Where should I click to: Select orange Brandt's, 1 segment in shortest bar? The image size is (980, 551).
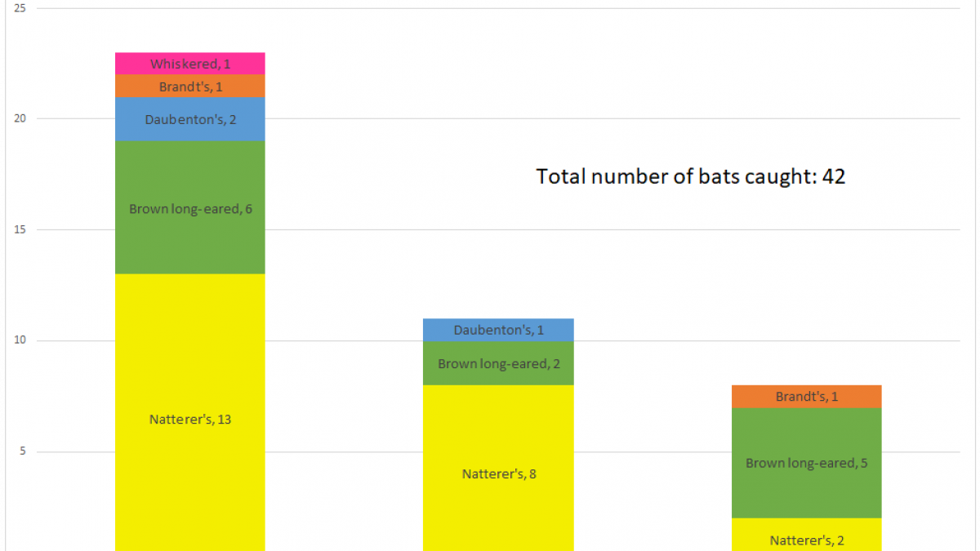806,397
